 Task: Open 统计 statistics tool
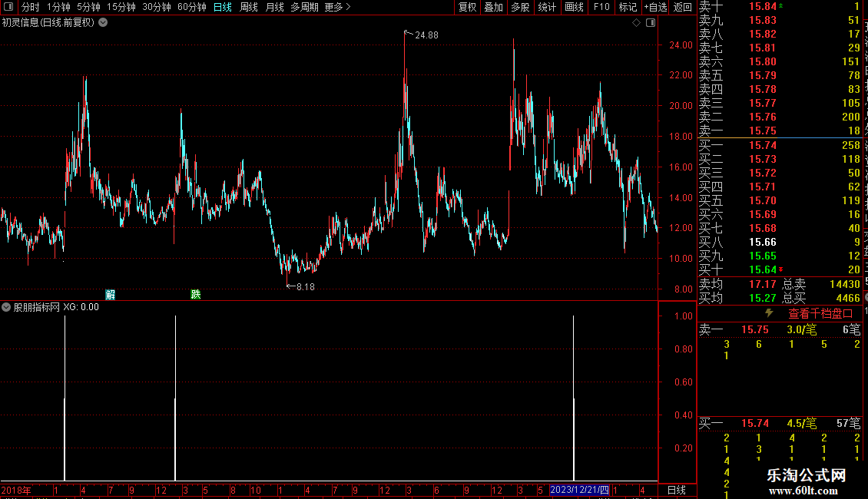(547, 7)
